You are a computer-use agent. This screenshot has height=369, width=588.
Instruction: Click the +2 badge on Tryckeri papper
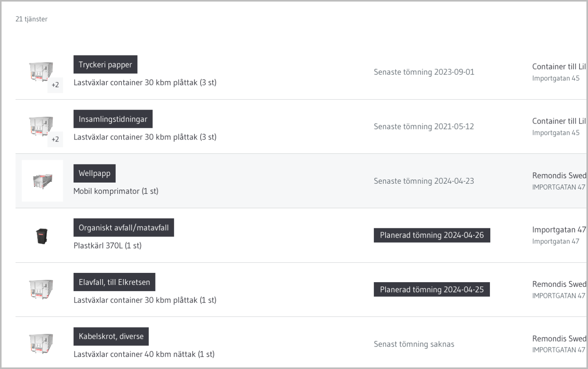pos(55,85)
